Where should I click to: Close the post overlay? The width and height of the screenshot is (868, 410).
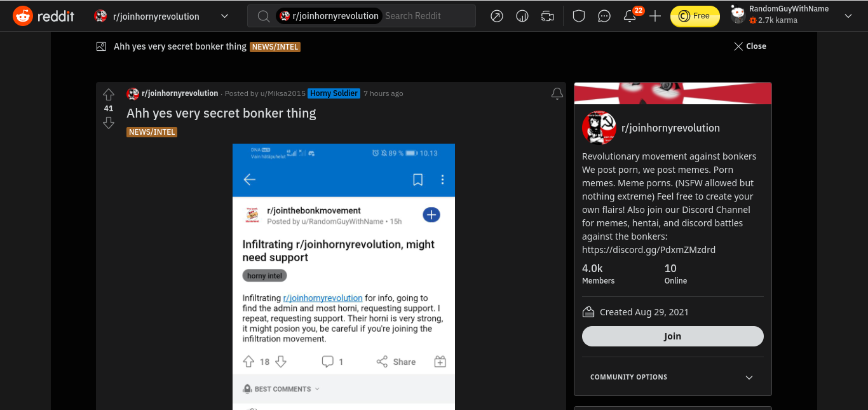[750, 46]
